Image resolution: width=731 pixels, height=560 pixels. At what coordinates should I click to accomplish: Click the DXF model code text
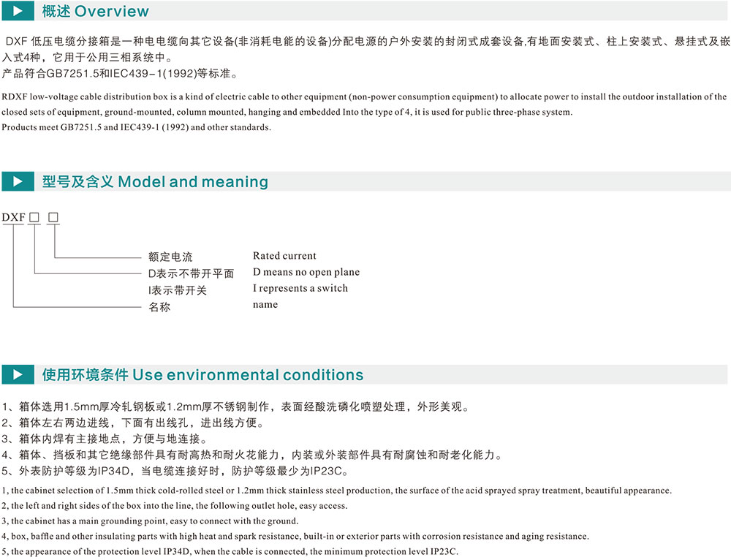click(13, 217)
